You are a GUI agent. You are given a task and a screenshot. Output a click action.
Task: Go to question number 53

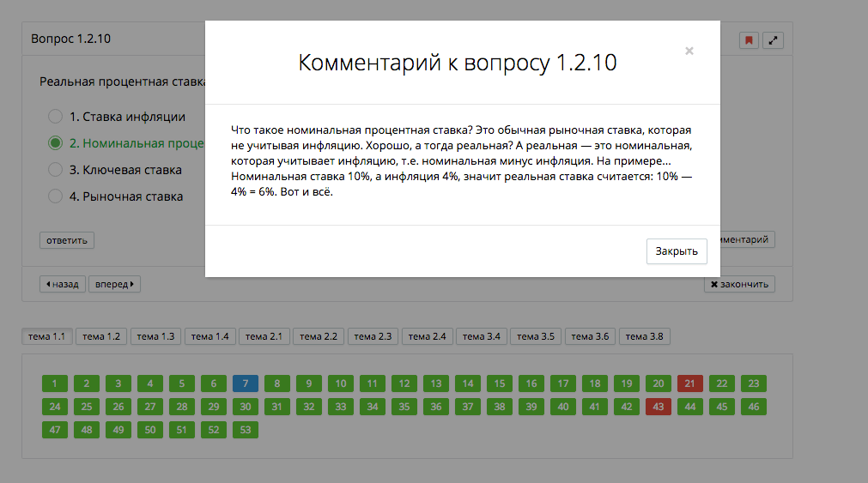(x=246, y=430)
